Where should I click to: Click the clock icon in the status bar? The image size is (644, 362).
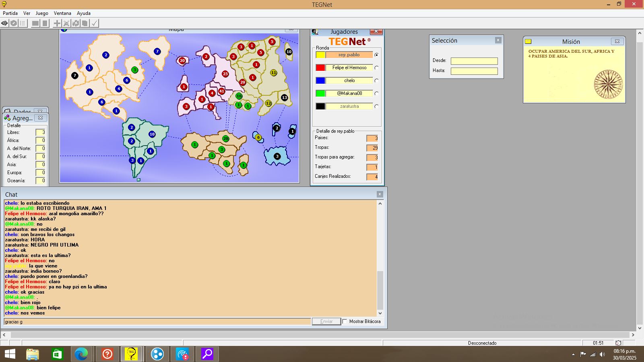(618, 343)
